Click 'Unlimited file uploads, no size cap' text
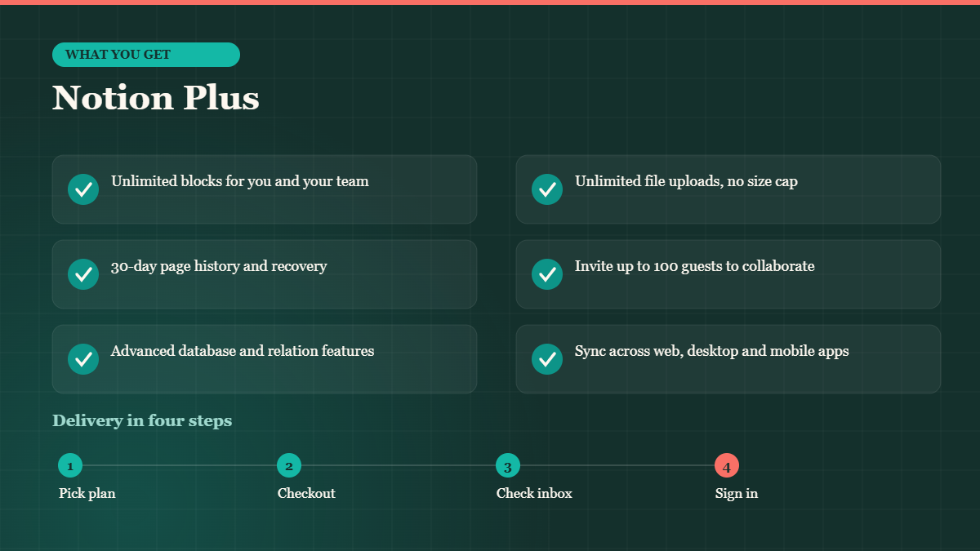The width and height of the screenshot is (980, 551). [x=686, y=181]
